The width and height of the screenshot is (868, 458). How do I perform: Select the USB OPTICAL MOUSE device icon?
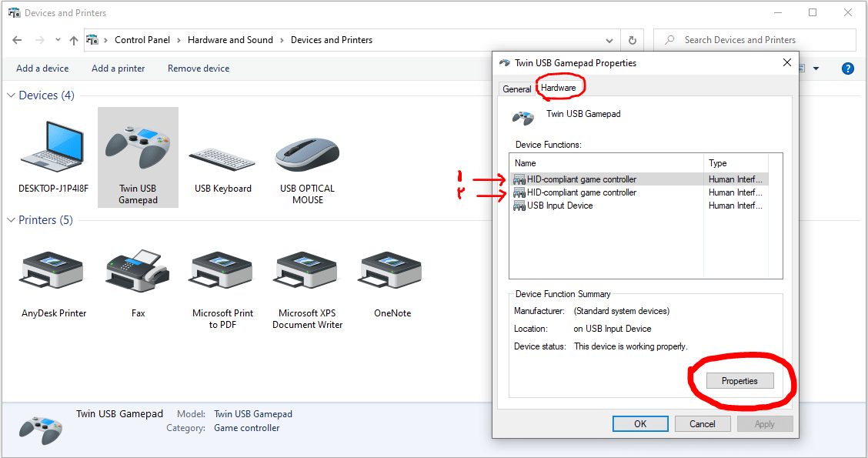(x=307, y=155)
